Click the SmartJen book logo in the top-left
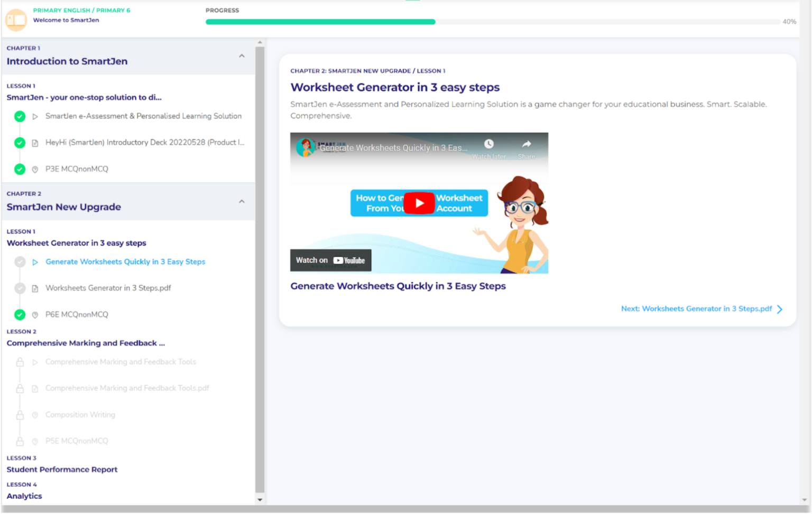812x514 pixels. (x=16, y=20)
